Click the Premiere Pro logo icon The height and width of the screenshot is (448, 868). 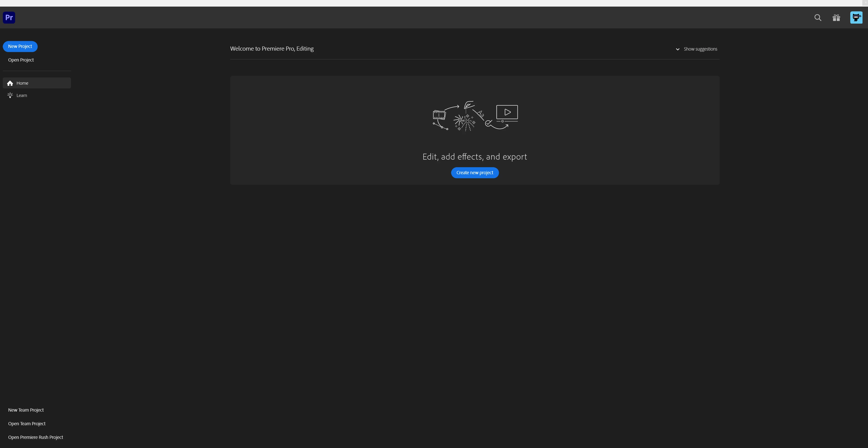tap(9, 17)
